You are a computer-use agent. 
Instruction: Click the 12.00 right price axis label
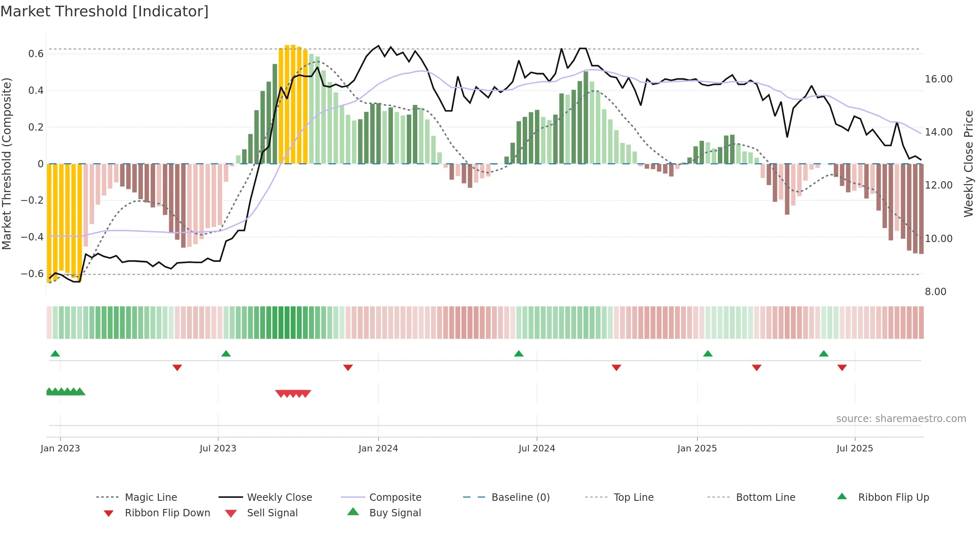[939, 185]
